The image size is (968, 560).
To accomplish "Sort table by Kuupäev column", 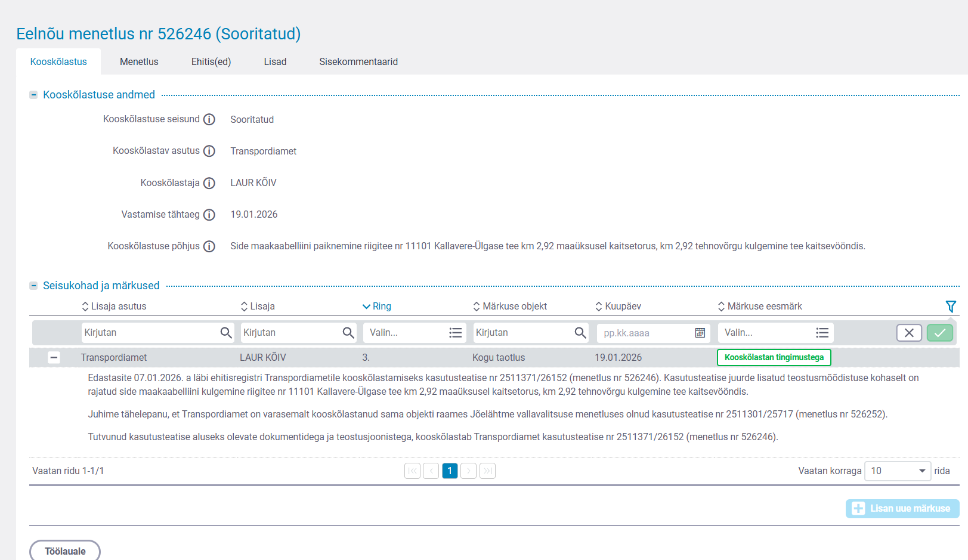I will point(618,307).
